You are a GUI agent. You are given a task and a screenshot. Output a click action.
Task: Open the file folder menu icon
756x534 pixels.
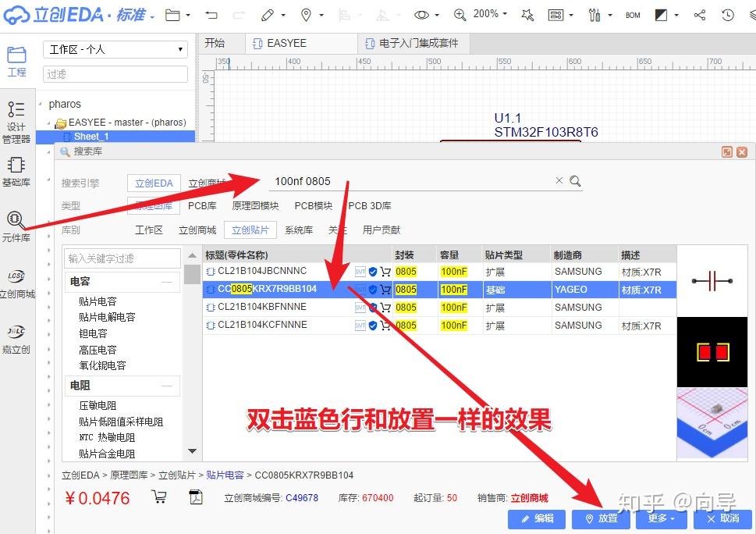(x=172, y=16)
